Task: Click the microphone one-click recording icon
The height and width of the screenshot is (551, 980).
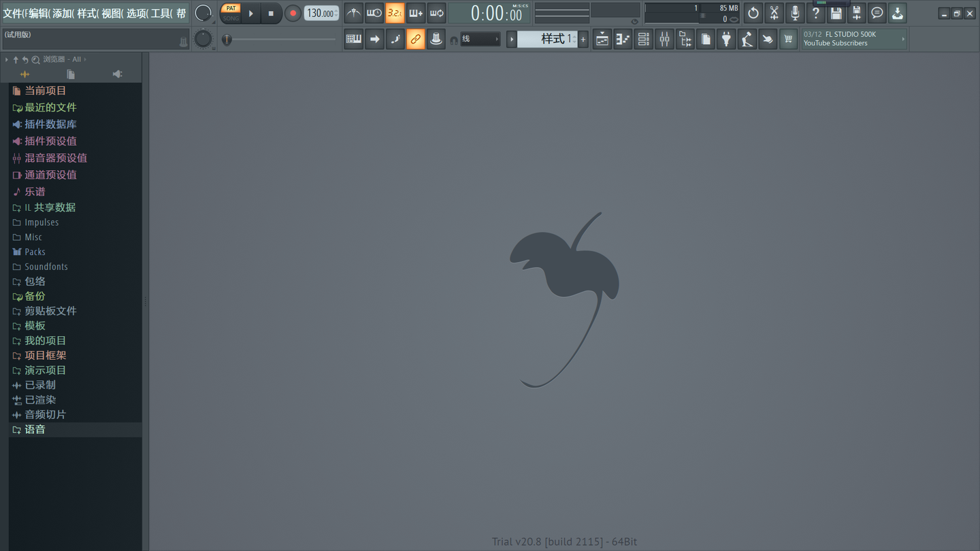Action: coord(795,13)
